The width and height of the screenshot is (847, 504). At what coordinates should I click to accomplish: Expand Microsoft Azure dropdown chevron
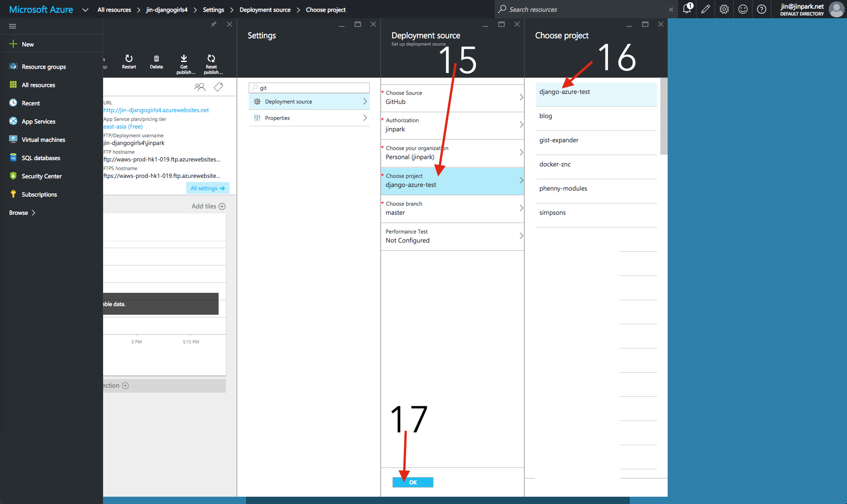pyautogui.click(x=85, y=10)
